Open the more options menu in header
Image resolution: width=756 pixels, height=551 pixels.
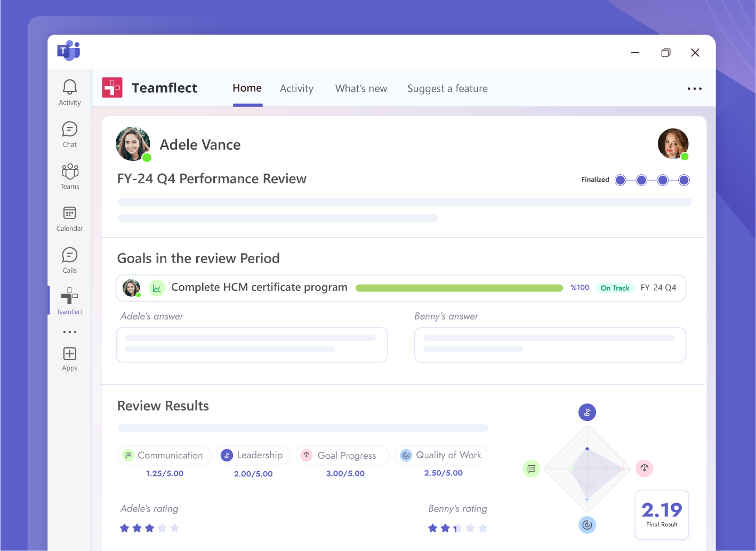point(694,89)
